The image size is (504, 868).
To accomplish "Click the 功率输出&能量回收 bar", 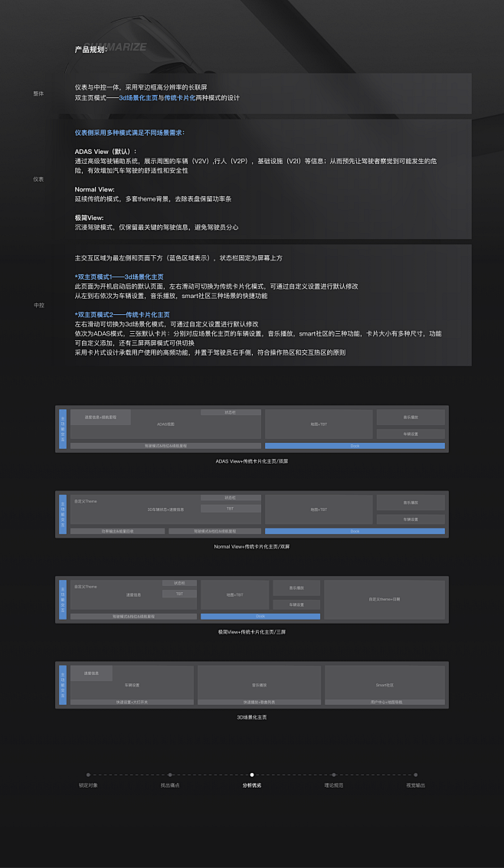I will (117, 531).
